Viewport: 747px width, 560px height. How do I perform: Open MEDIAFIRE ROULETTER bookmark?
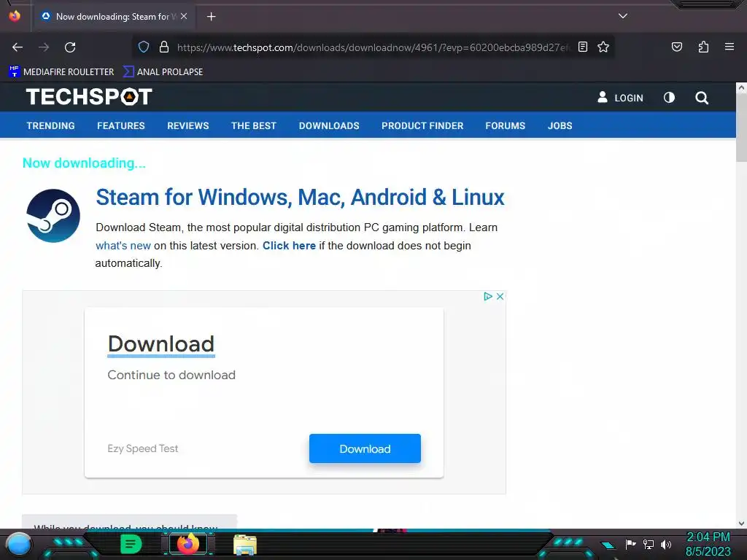tap(61, 72)
